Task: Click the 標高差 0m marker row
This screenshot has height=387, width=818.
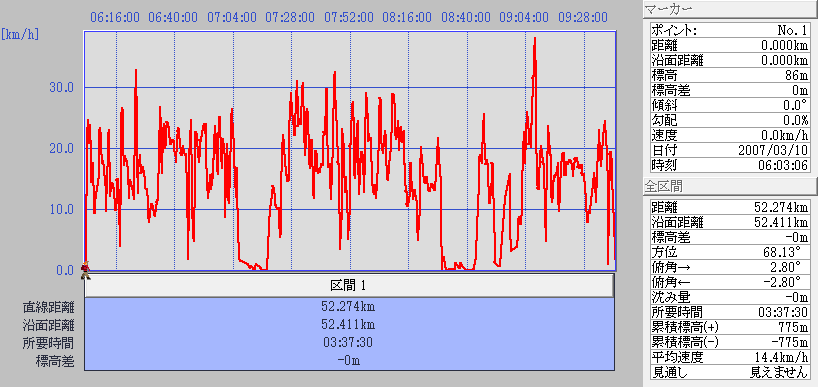Action: (x=730, y=91)
